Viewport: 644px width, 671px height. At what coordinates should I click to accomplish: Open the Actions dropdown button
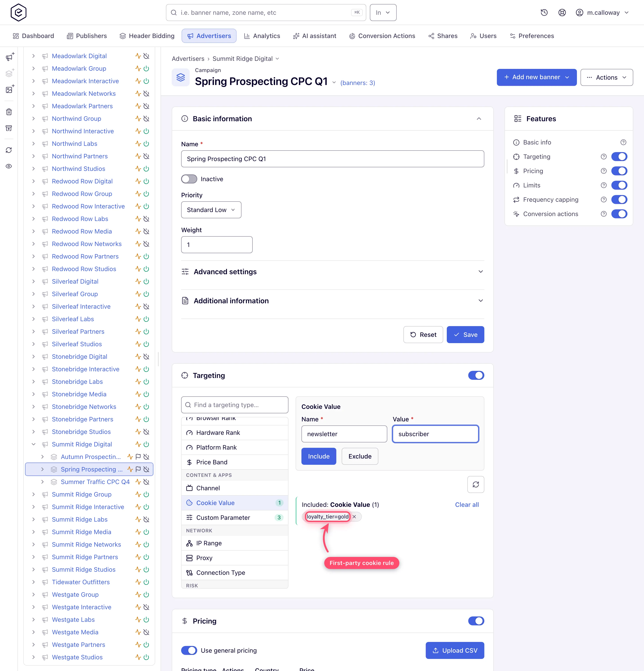pos(607,77)
